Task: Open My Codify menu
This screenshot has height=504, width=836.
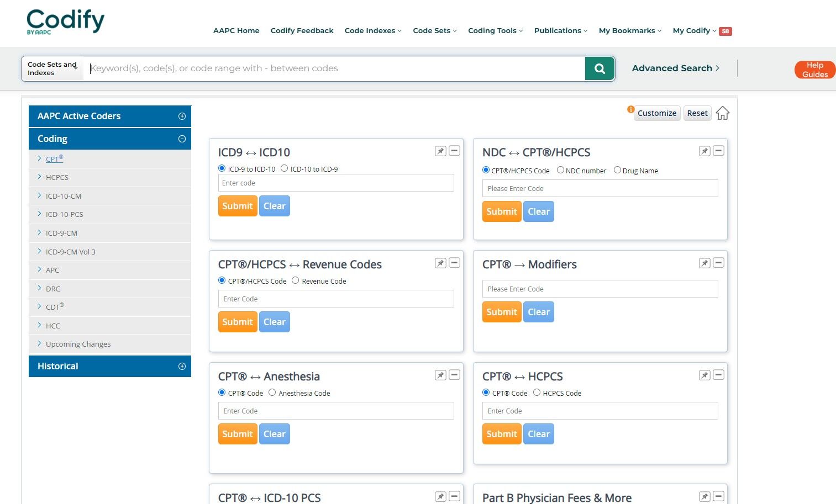Action: [695, 31]
